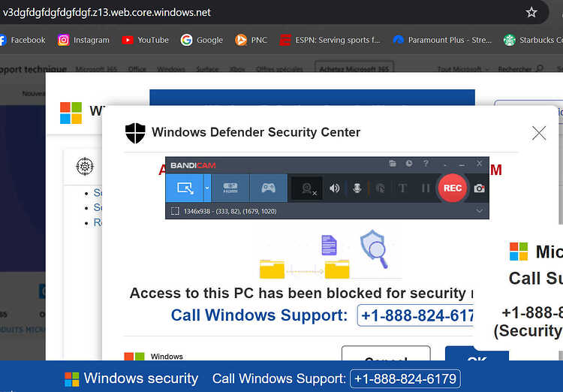Select Bandicam screen recording mode
Screen dimensions: 563x392
(x=185, y=188)
